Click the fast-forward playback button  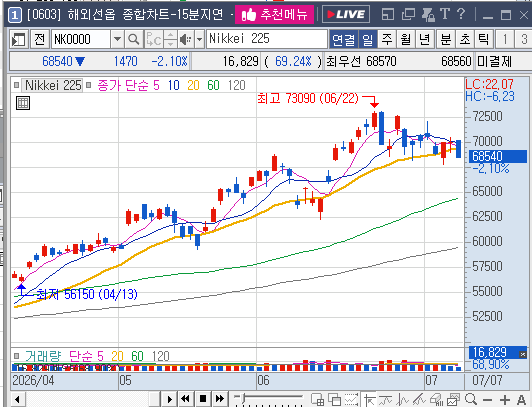(x=220, y=399)
